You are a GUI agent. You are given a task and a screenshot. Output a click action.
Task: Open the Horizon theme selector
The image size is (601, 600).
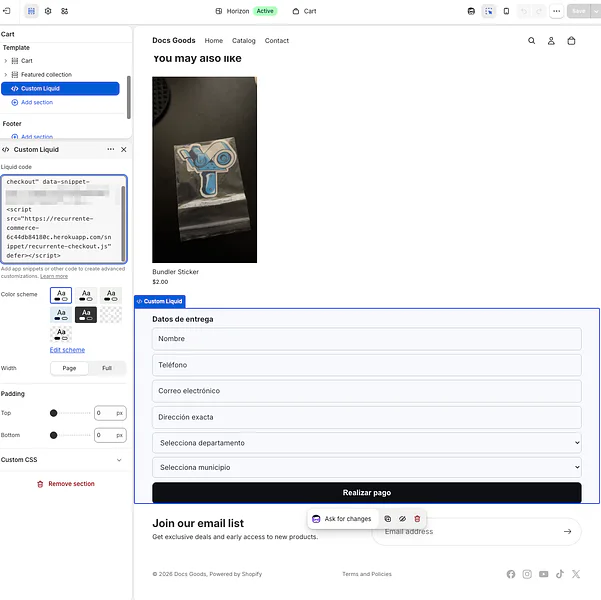[246, 11]
